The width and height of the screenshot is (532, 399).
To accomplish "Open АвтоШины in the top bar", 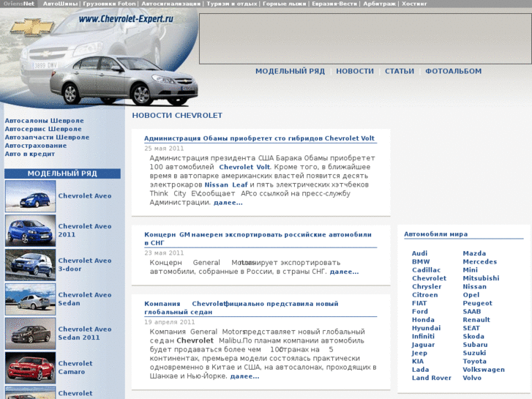I will coord(61,4).
